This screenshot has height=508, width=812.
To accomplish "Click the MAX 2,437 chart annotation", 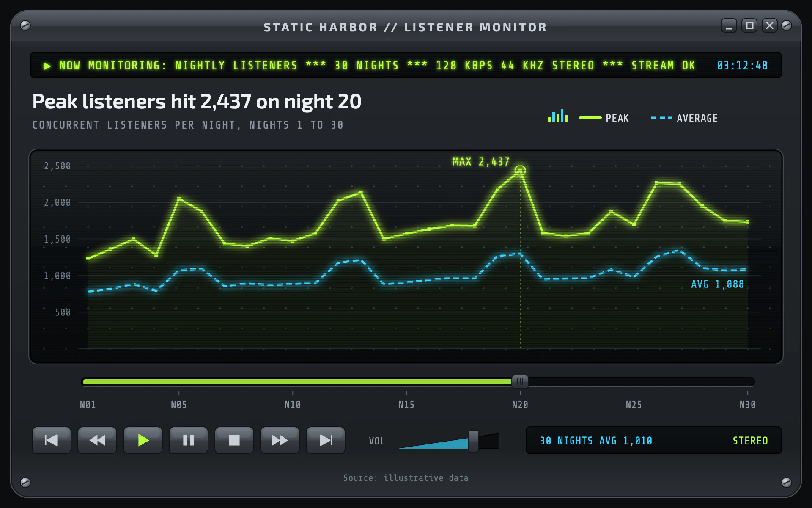I will [x=481, y=161].
